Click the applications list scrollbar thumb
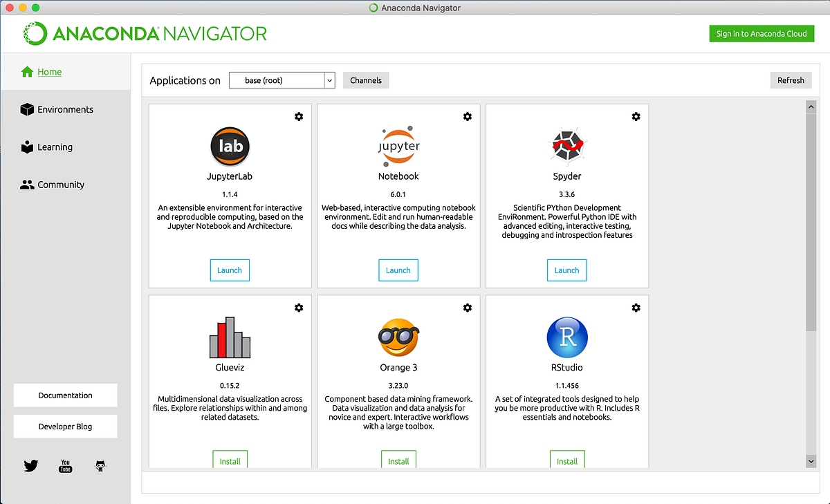830x504 pixels. pyautogui.click(x=811, y=221)
